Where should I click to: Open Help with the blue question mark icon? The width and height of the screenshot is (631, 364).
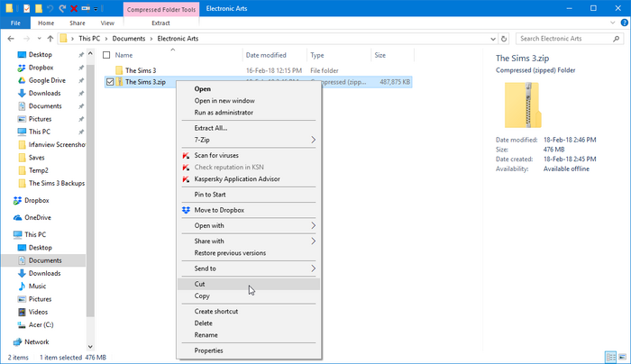coord(625,23)
